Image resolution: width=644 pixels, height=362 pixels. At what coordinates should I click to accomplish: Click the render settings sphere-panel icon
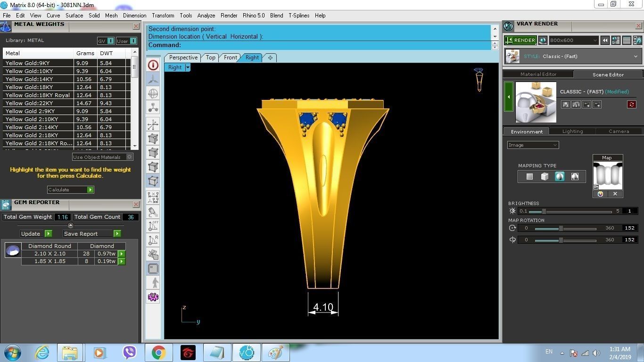[x=616, y=41]
